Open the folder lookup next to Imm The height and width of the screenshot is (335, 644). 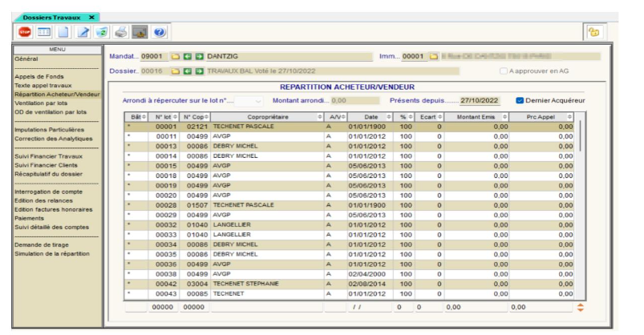click(x=432, y=57)
